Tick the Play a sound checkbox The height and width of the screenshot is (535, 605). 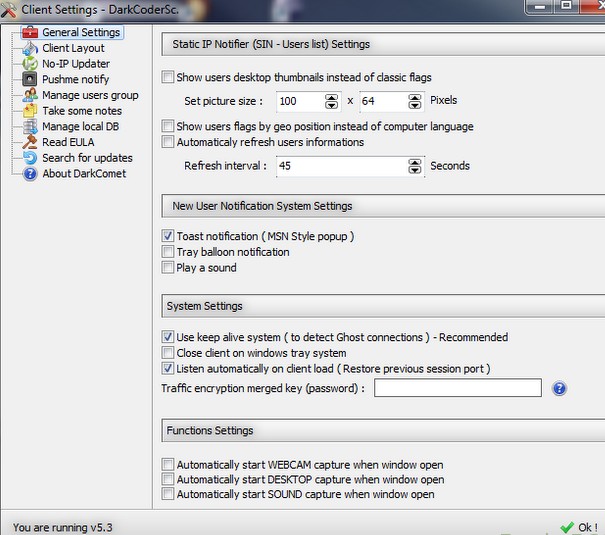tap(168, 268)
